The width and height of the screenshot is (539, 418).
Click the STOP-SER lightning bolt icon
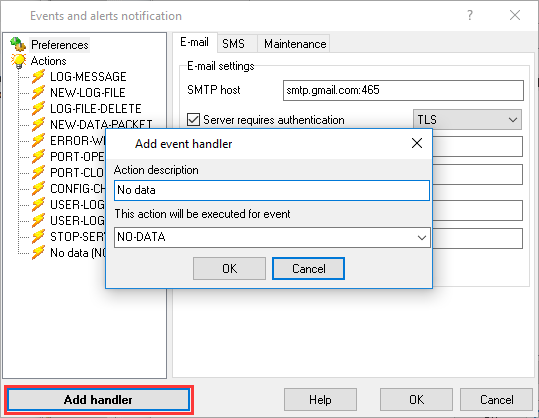click(x=38, y=236)
